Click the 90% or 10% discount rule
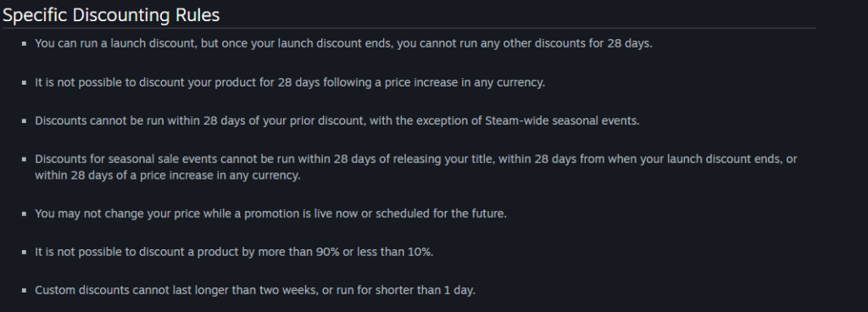The height and width of the screenshot is (312, 868). [x=234, y=252]
